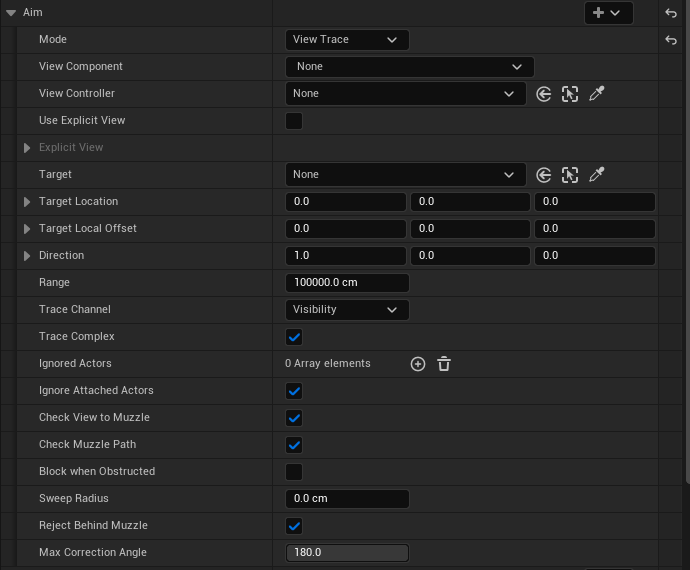Viewport: 690px width, 570px height.
Task: Expand Target Local Offset vector
Action: pos(27,229)
